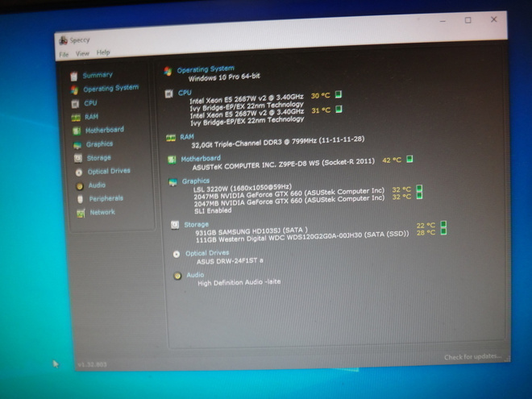The height and width of the screenshot is (399, 532).
Task: Select Motherboard in the sidebar
Action: 105,130
